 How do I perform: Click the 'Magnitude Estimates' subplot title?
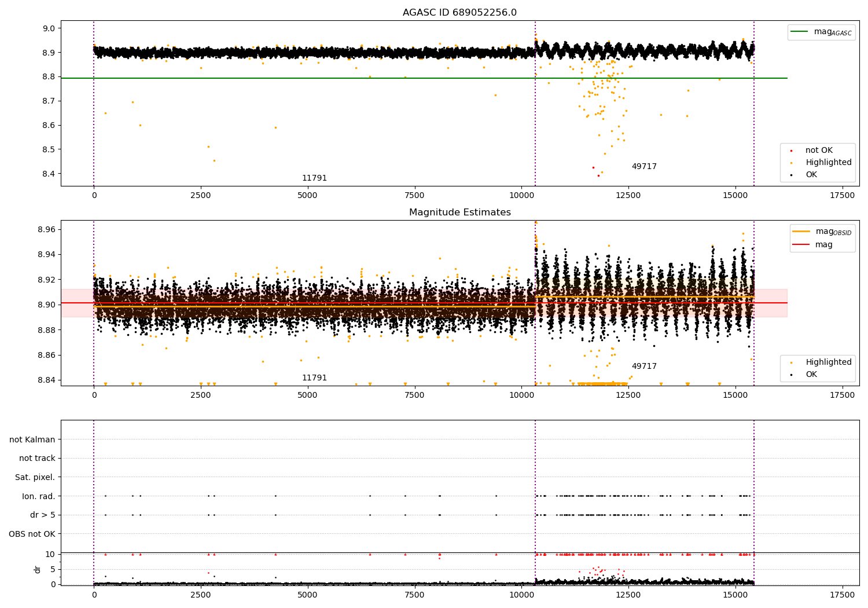[459, 213]
